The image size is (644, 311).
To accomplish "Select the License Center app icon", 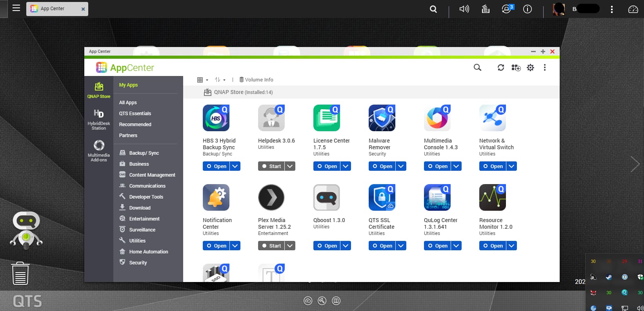I will (327, 118).
